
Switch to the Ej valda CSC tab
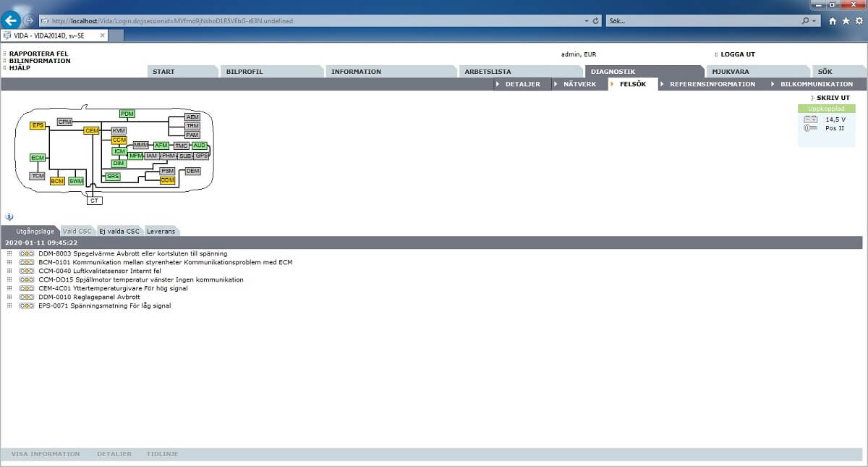(119, 231)
